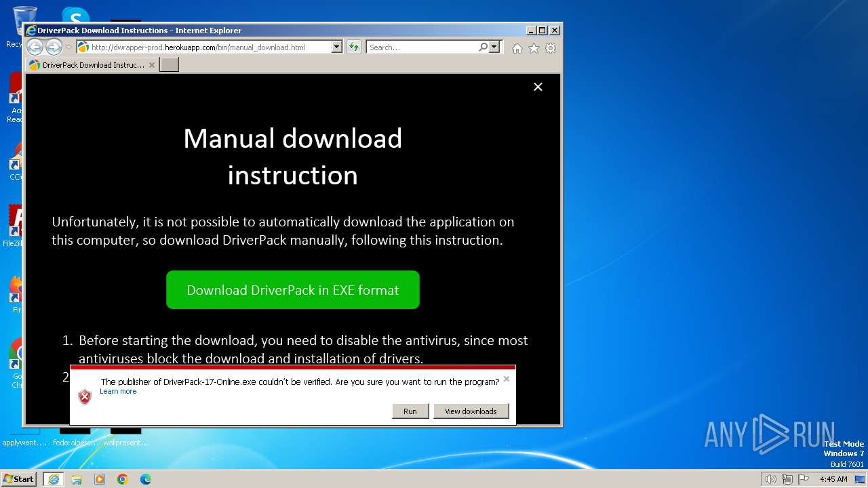Refresh the page with the green arrows icon
The image size is (868, 488).
tap(353, 47)
